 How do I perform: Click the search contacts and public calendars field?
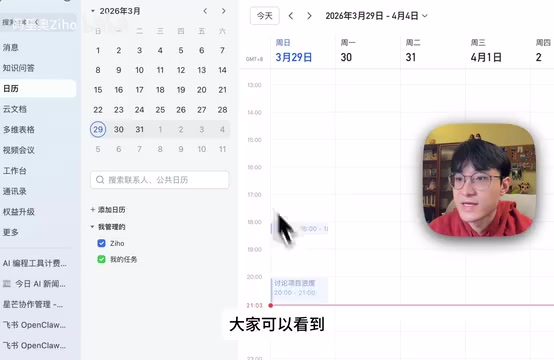(160, 180)
